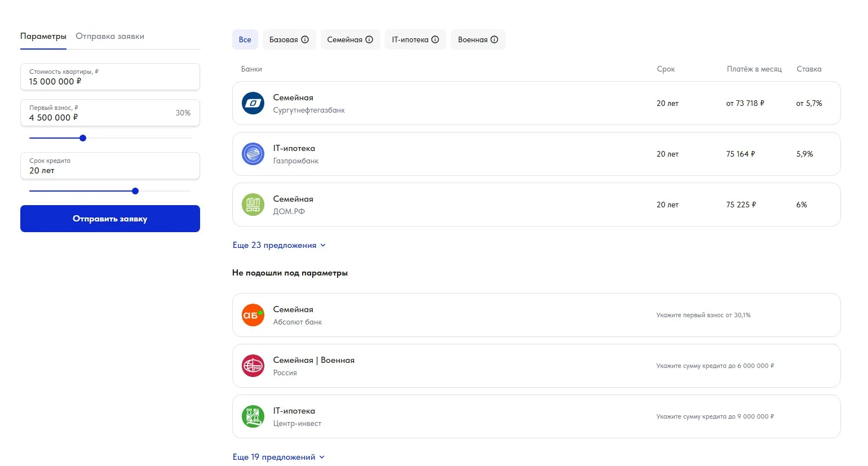Click the Банки column header
The width and height of the screenshot is (868, 466).
point(251,69)
